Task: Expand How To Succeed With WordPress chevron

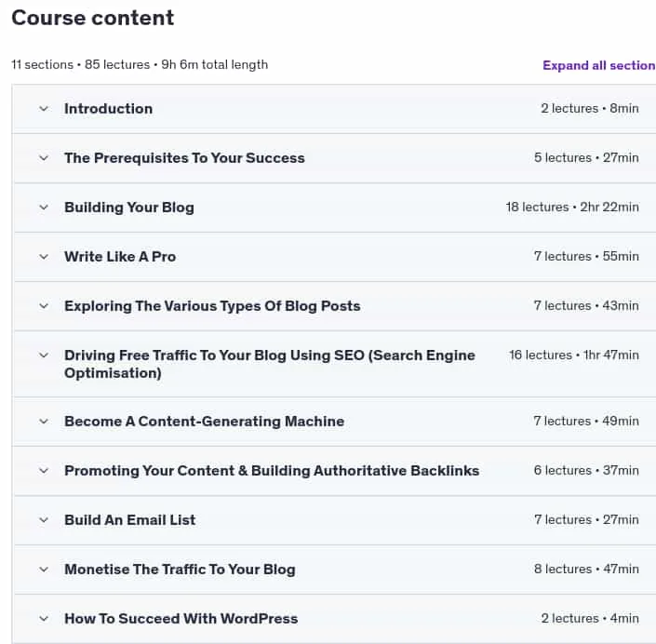Action: 44,619
